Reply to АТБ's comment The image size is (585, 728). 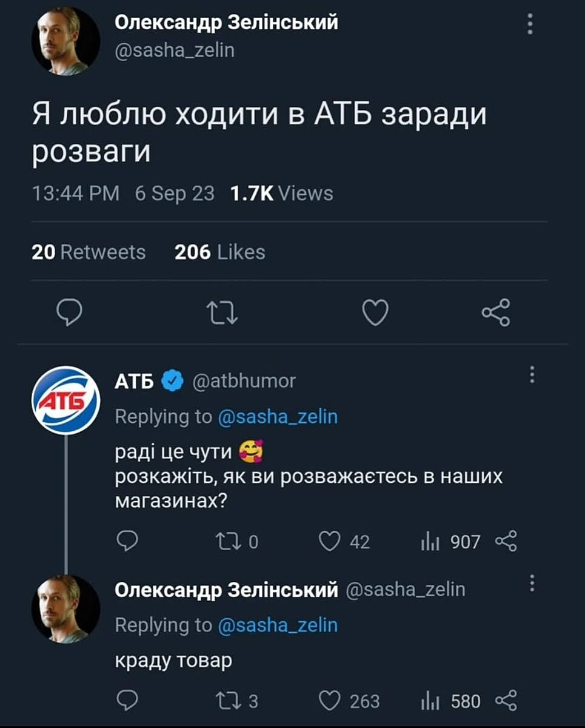(x=127, y=541)
